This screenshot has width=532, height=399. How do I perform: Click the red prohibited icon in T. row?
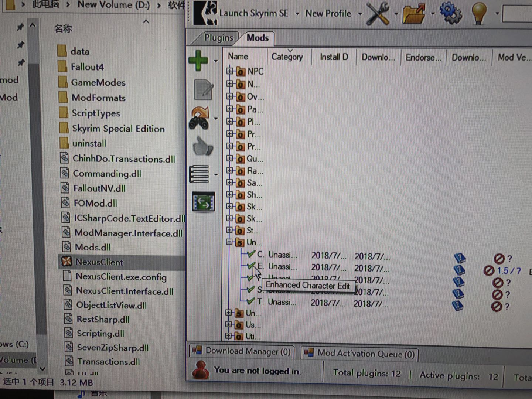(x=497, y=306)
